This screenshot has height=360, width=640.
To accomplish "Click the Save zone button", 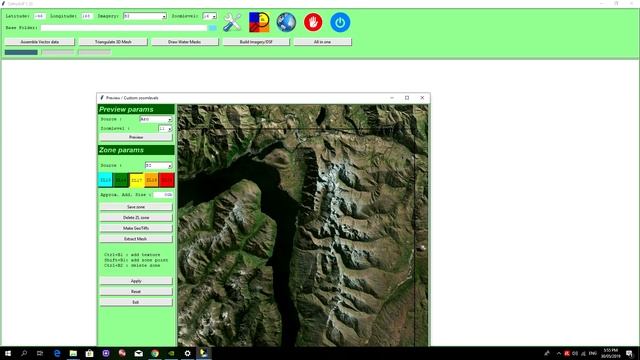I will [x=136, y=207].
